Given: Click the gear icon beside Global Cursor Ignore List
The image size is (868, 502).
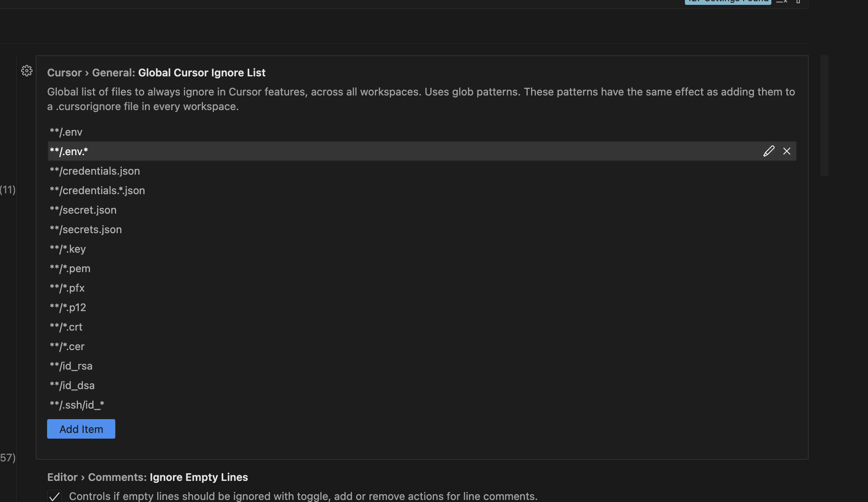Looking at the screenshot, I should click(x=27, y=71).
